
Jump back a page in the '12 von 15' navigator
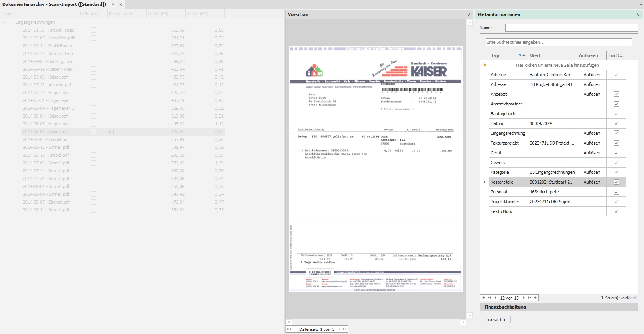point(489,298)
